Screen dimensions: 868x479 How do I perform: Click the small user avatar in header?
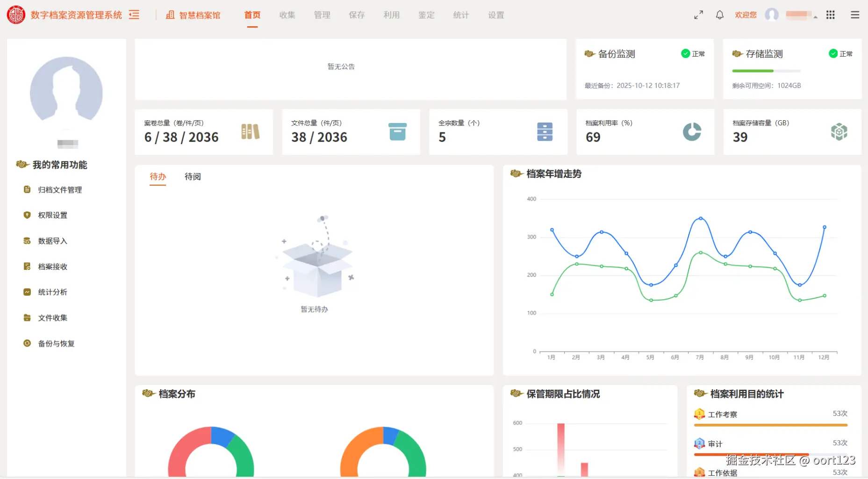772,15
